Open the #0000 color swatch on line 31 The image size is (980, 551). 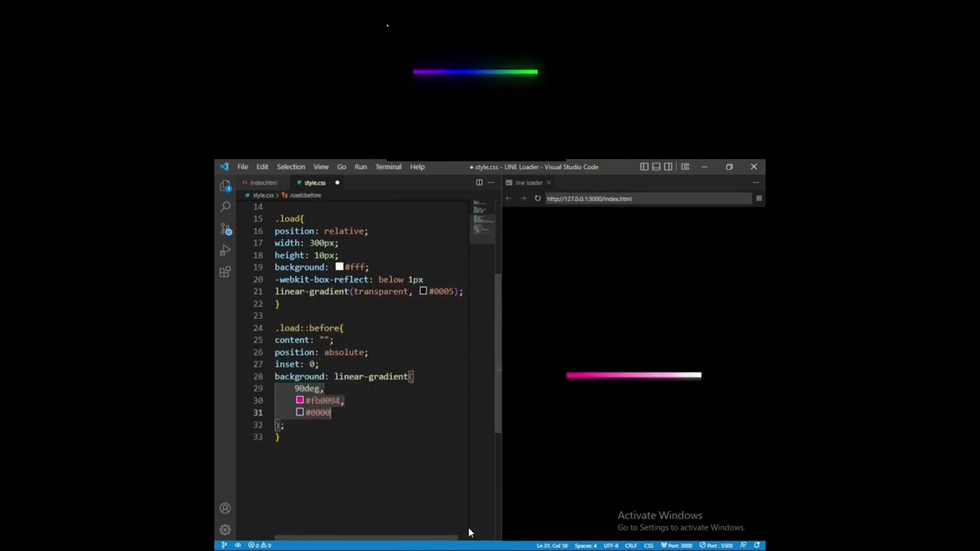tap(299, 412)
